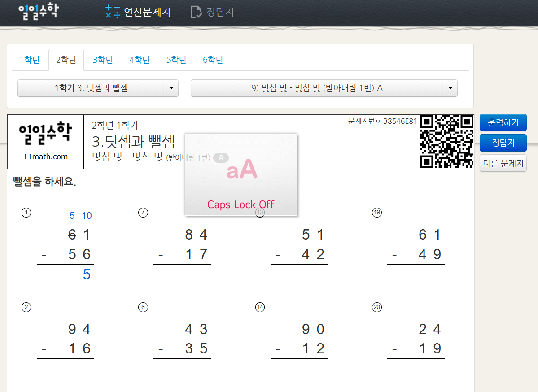Click the arrow on the unit selector dropdown

[171, 88]
